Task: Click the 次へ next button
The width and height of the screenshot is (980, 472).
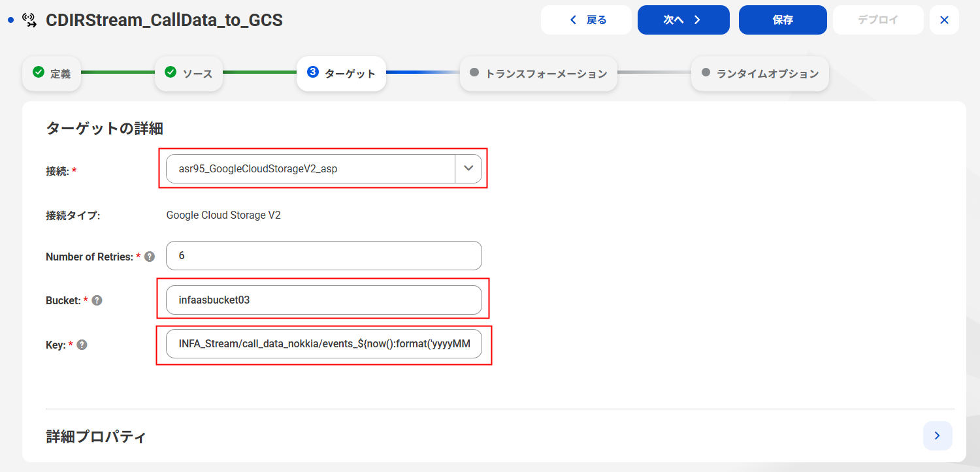Action: [683, 20]
